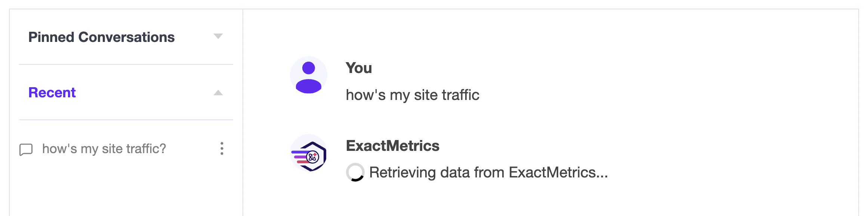Open the "how's my site traffic?" conversation
Screen dimensions: 868x216
click(x=104, y=149)
